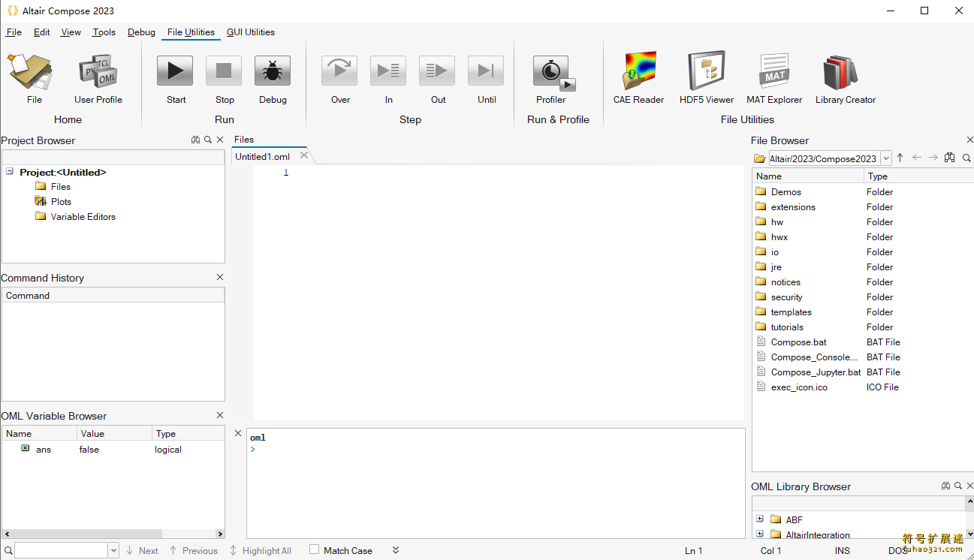Collapse the Project:<Untitled> tree node

coord(10,171)
